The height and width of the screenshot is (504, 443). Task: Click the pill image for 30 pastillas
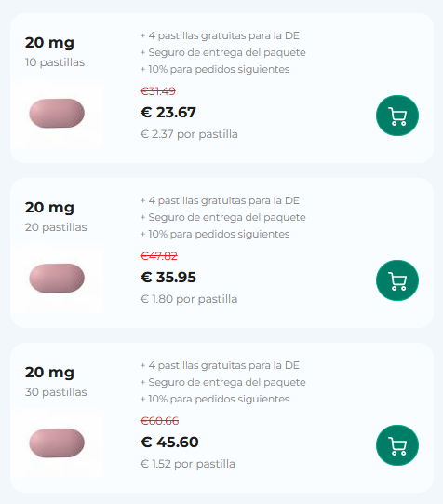(57, 443)
